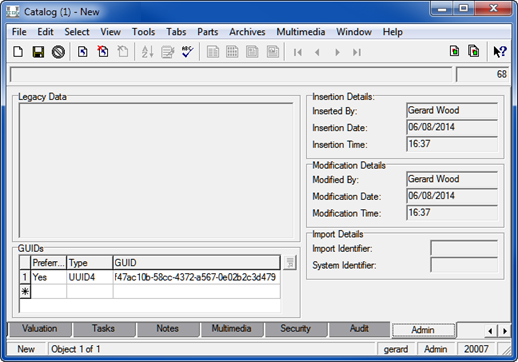Image resolution: width=518 pixels, height=362 pixels.
Task: Click the double page red-green toolbar icon
Action: coord(474,51)
